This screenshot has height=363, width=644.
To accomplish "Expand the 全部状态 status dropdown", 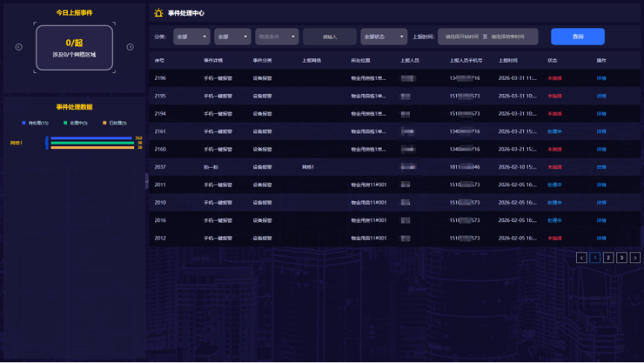I will coord(383,37).
